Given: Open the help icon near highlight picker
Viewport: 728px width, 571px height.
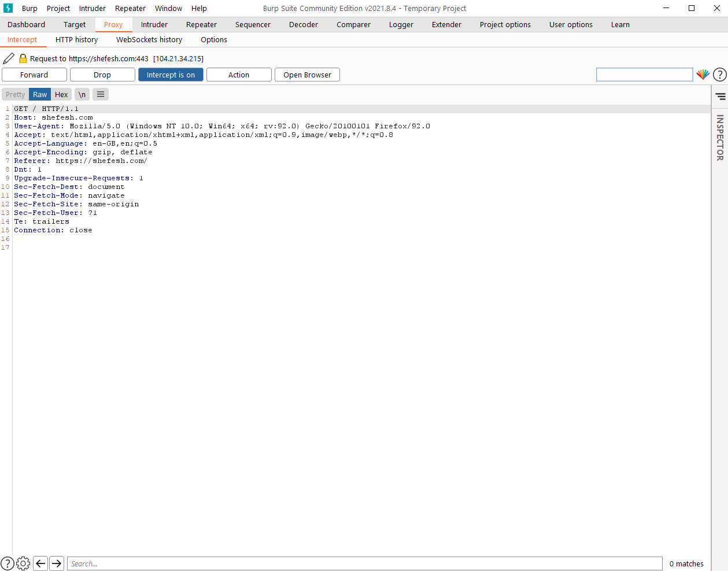Looking at the screenshot, I should pyautogui.click(x=719, y=75).
